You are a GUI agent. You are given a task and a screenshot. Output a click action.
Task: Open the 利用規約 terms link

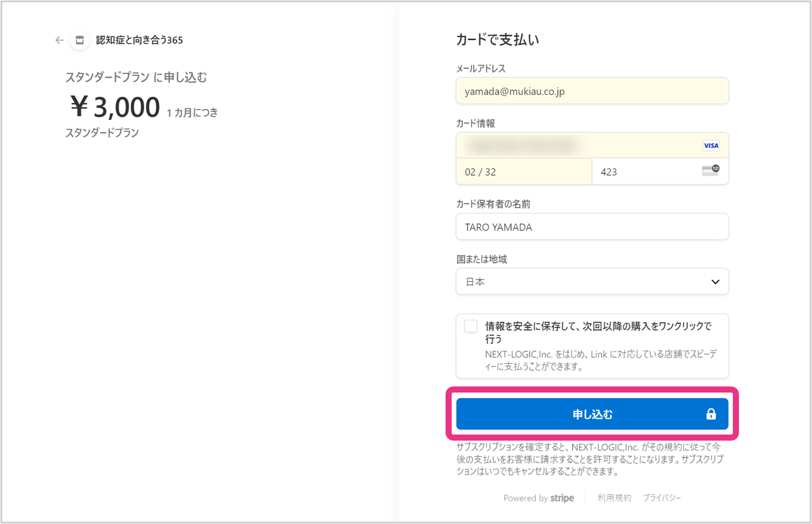[614, 498]
